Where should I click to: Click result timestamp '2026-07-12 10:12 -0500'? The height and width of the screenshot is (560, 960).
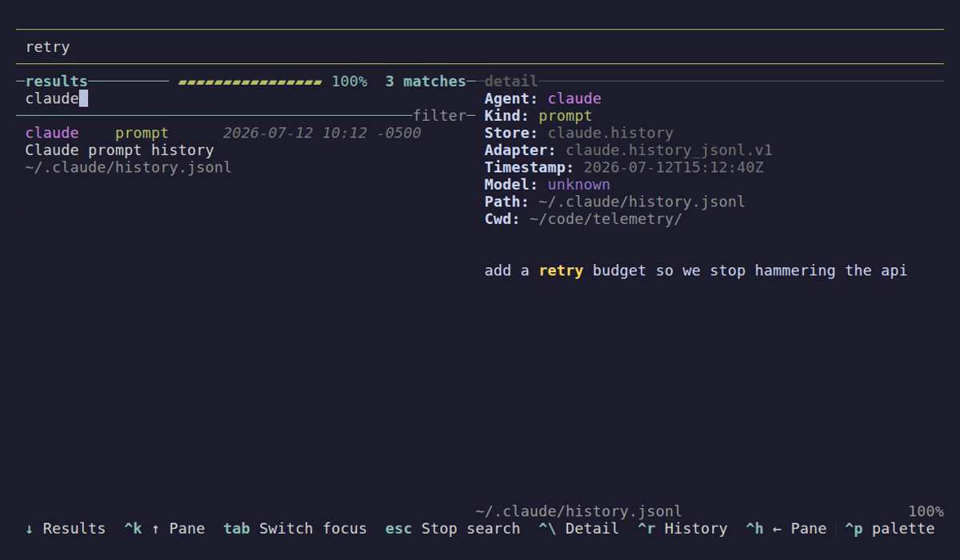(322, 133)
